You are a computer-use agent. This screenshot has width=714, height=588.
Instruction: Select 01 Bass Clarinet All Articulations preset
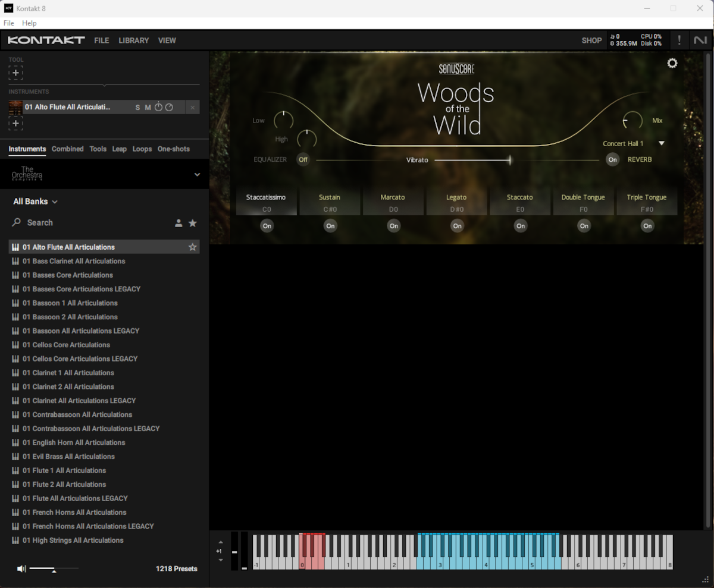coord(104,261)
